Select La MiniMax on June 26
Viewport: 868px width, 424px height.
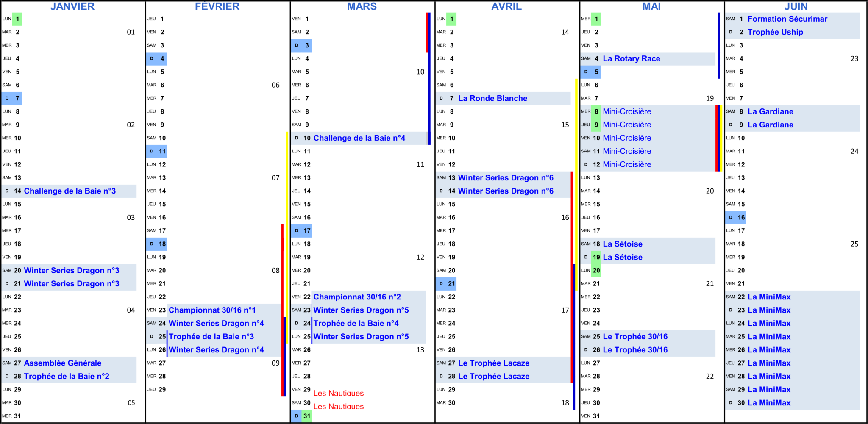(769, 350)
